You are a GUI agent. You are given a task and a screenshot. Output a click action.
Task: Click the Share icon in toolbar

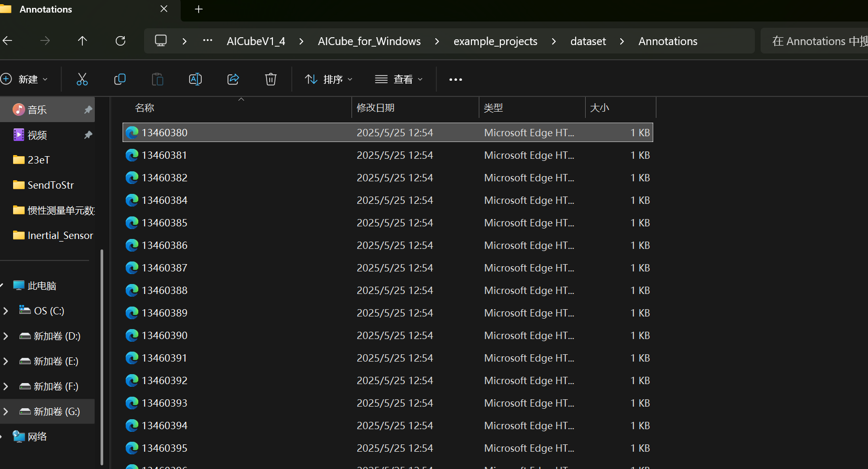tap(233, 79)
